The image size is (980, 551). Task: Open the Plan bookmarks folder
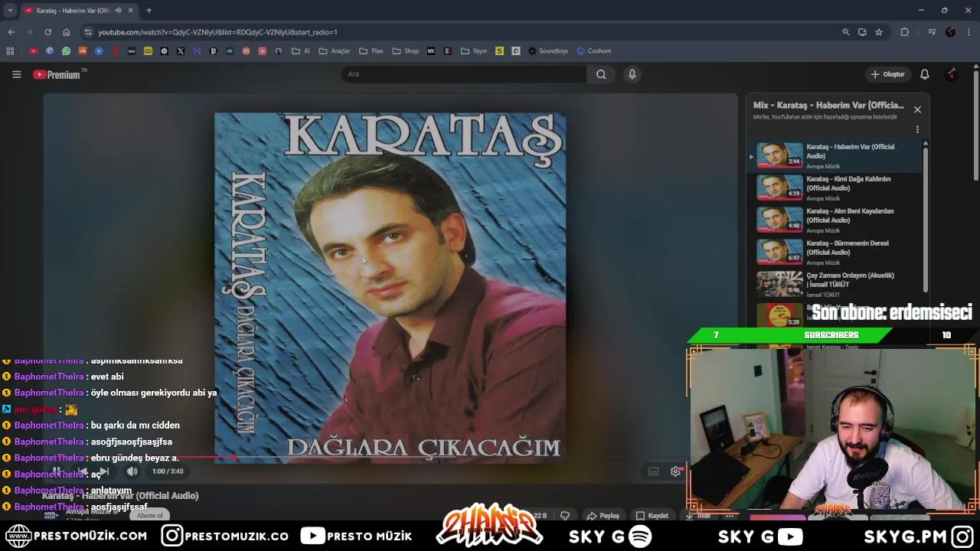[371, 51]
